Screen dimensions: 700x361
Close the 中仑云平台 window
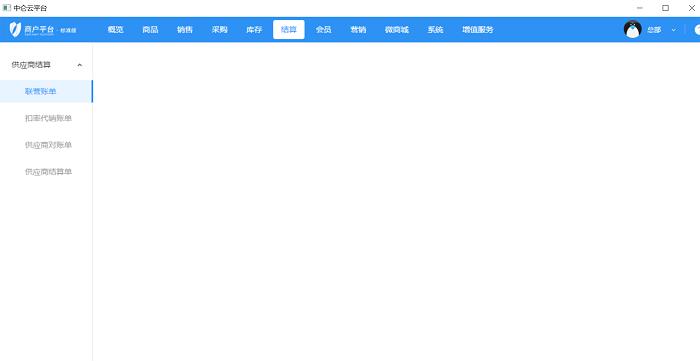pyautogui.click(x=691, y=8)
